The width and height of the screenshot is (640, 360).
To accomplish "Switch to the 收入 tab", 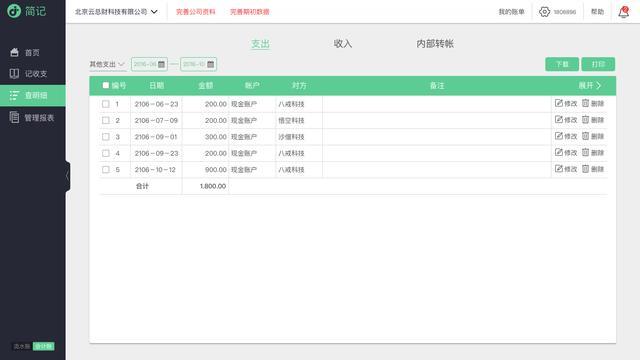I will pos(343,44).
